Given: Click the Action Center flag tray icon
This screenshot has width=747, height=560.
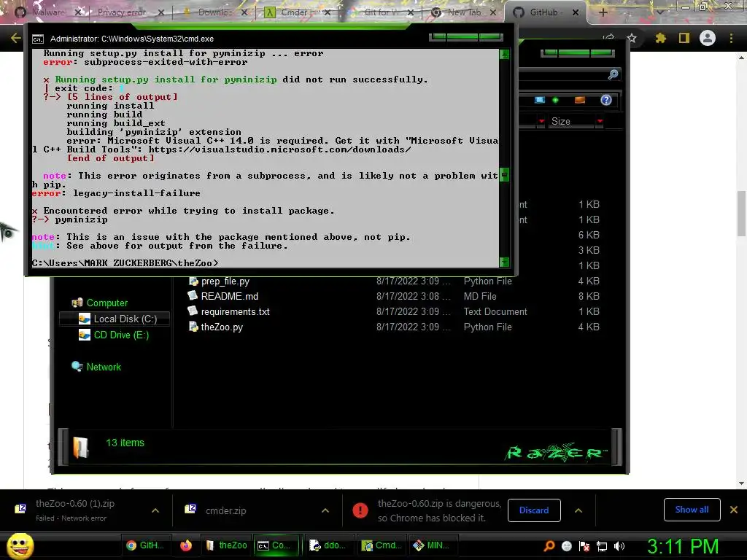Looking at the screenshot, I should pos(584,546).
